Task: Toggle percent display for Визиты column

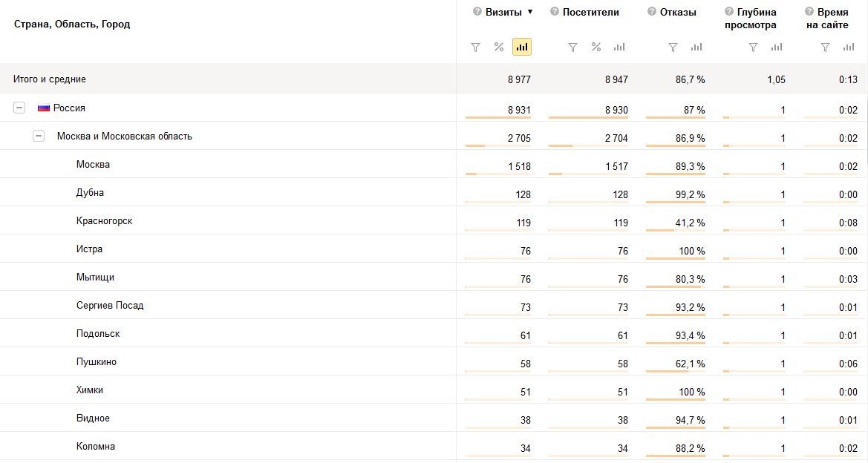Action: click(x=499, y=47)
